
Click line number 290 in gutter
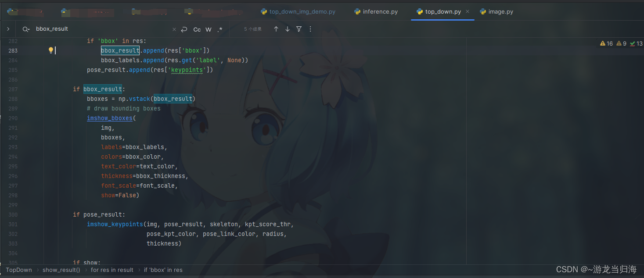click(13, 118)
